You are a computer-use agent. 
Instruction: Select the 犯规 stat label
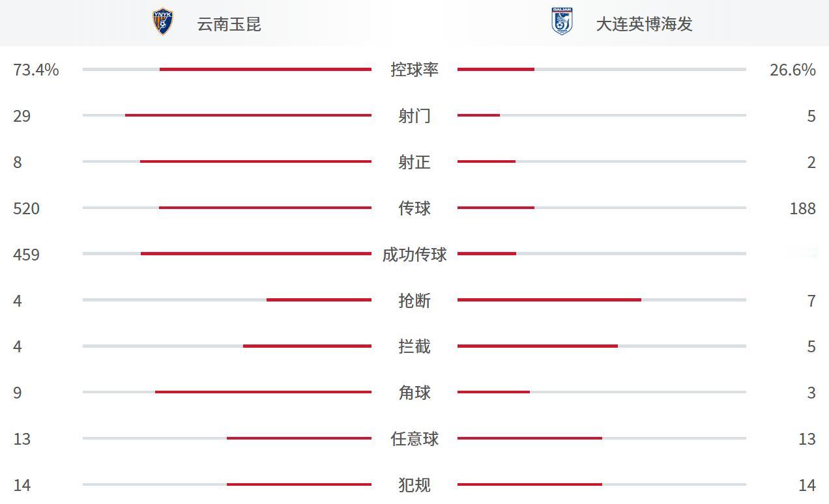click(x=415, y=486)
